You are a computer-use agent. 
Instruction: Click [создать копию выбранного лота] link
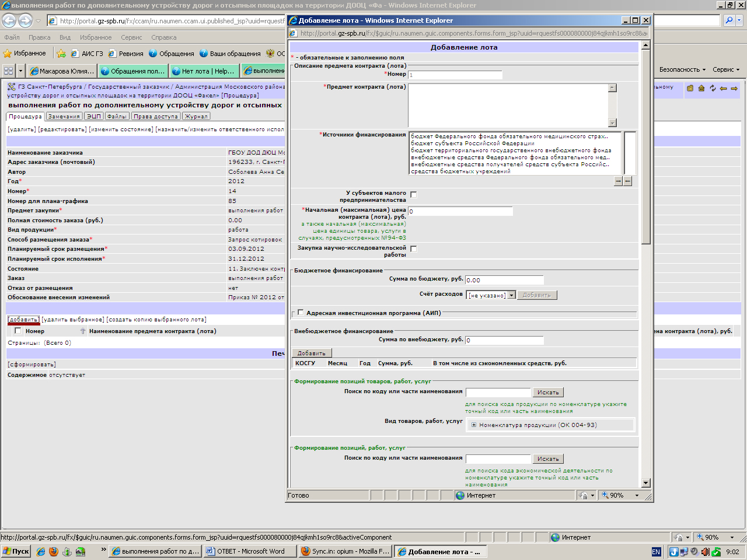(156, 320)
